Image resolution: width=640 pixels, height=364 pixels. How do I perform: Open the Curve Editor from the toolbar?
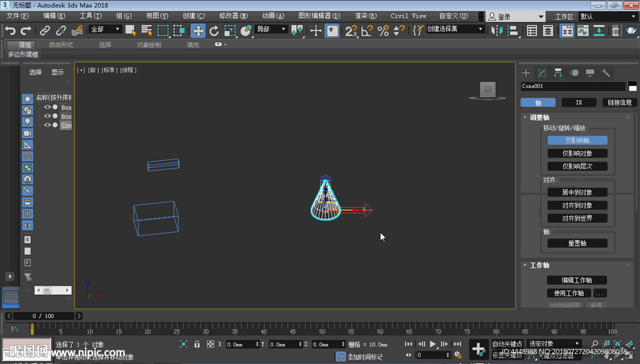583,31
